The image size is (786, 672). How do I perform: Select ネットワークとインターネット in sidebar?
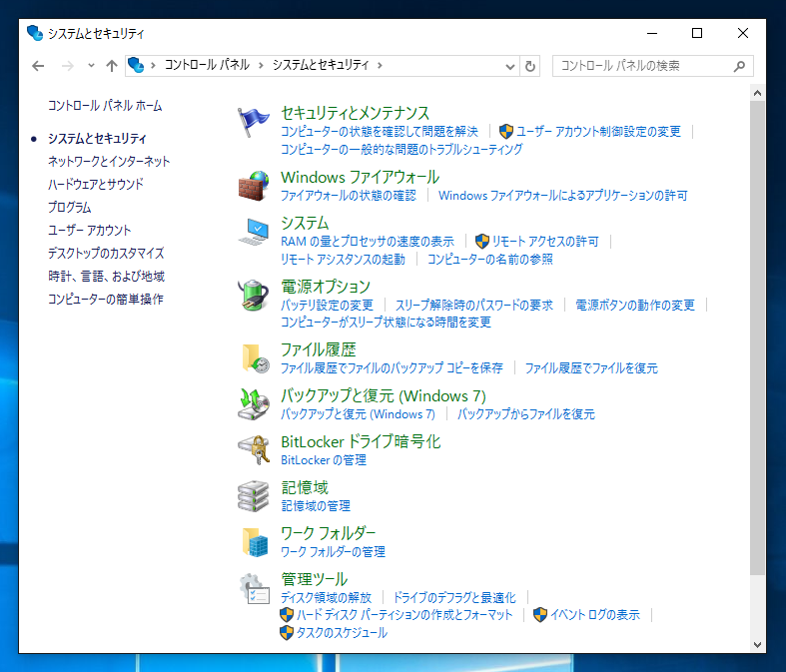[x=109, y=162]
